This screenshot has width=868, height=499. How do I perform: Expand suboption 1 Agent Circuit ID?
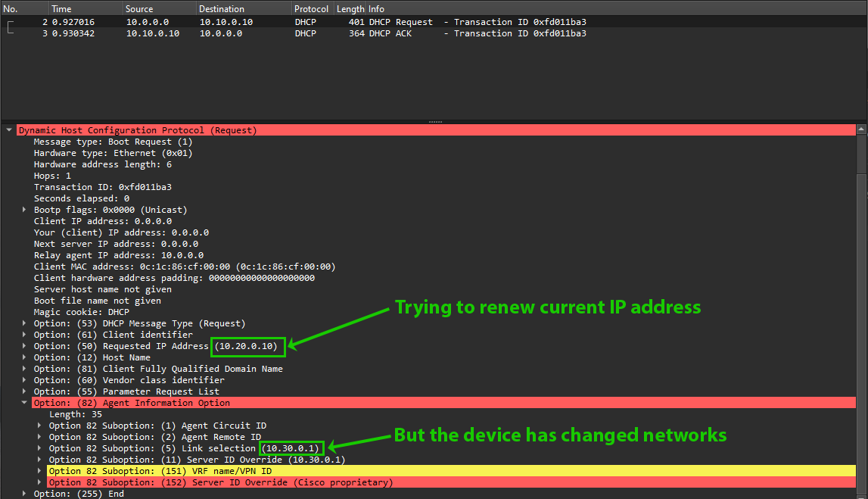click(39, 426)
